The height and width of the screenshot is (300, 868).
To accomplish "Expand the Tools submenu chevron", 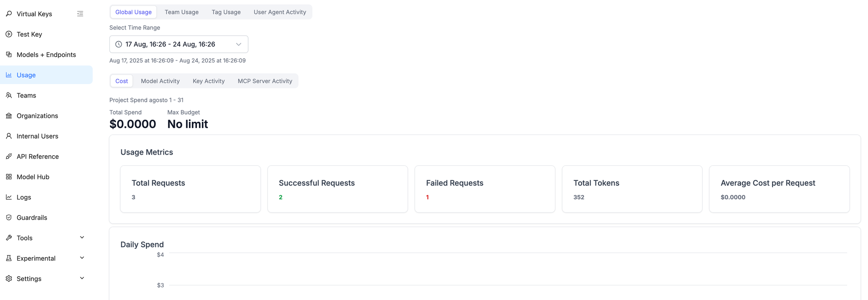I will 82,238.
